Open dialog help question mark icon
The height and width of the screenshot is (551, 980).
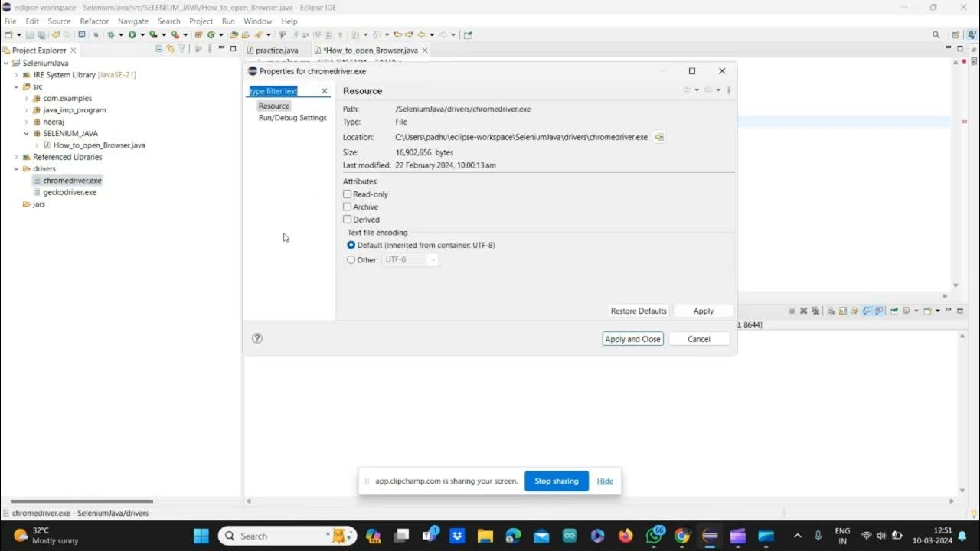coord(257,338)
